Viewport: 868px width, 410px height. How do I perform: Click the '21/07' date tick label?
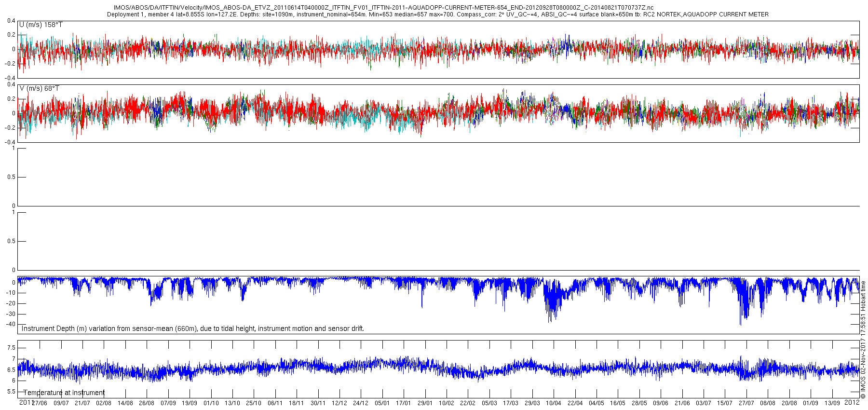click(82, 403)
